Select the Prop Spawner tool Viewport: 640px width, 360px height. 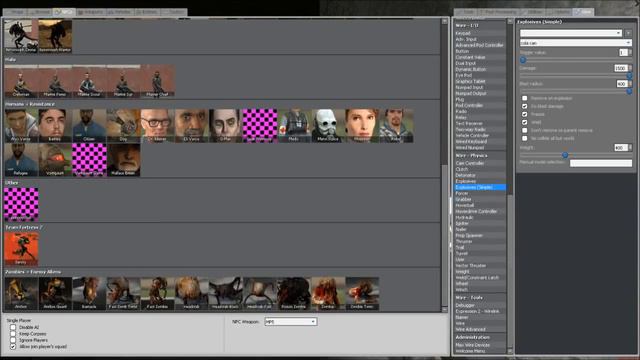pos(480,236)
